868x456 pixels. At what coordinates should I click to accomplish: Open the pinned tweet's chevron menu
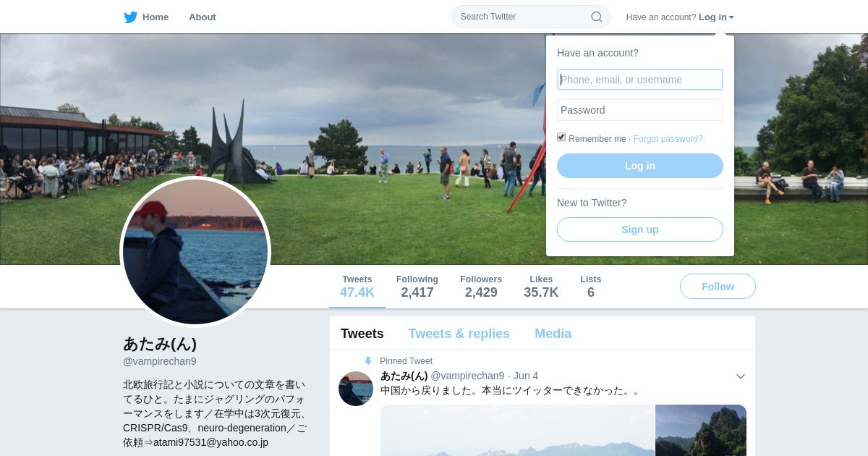[x=741, y=376]
